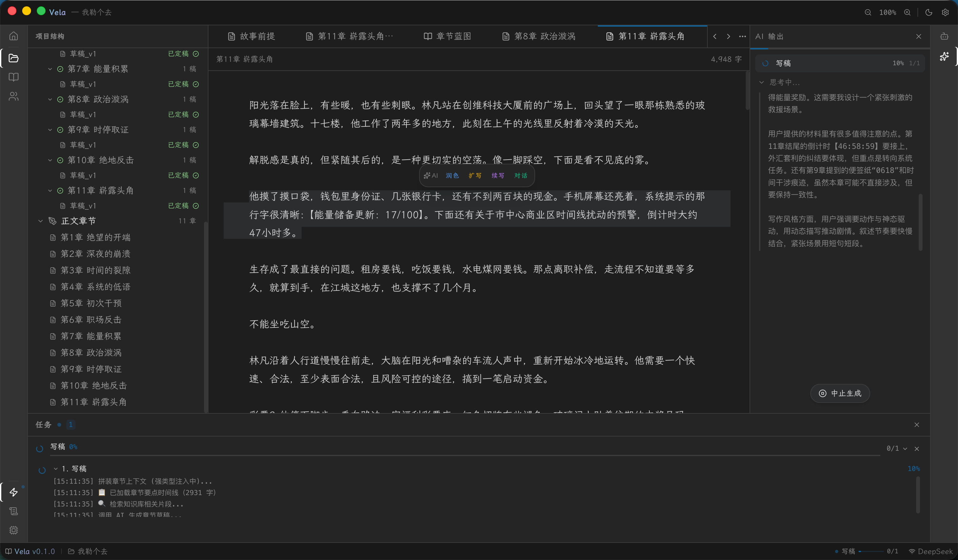958x560 pixels.
Task: Toggle 已定稿 status on 草稿_v1 under 第7章
Action: (196, 84)
